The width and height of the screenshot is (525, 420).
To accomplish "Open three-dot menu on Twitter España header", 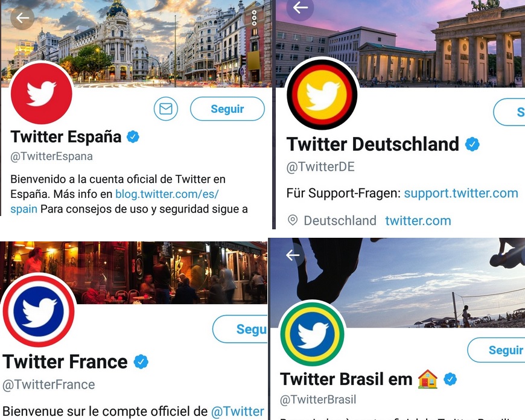I will point(254,18).
